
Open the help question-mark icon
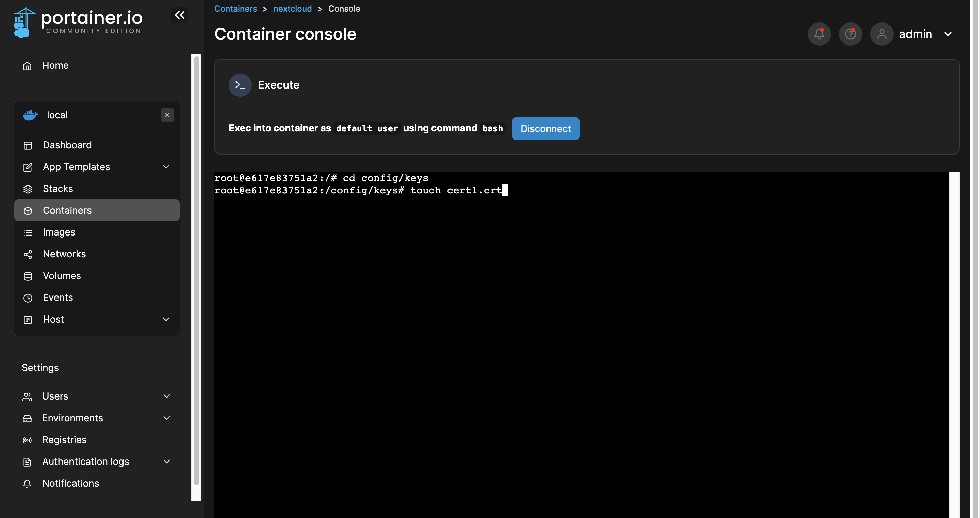[x=850, y=34]
